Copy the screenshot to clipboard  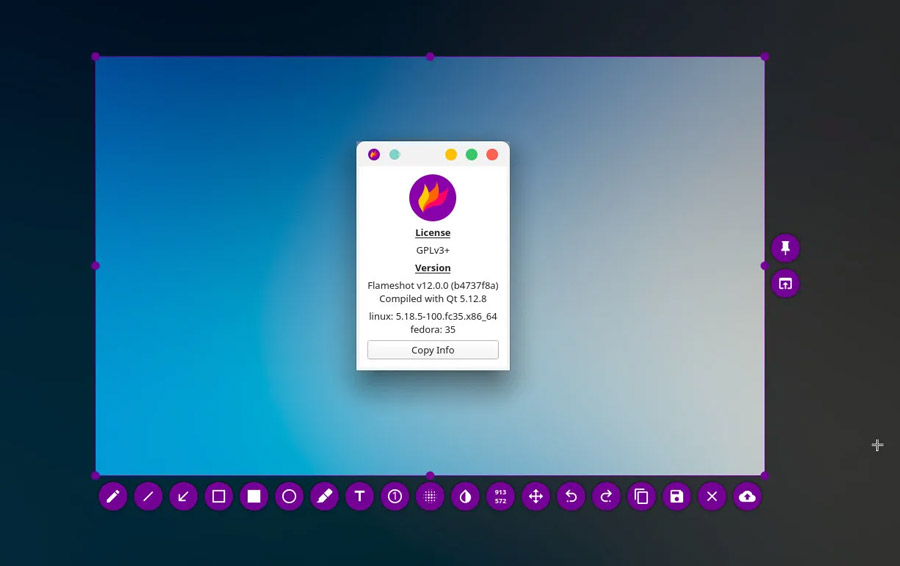click(641, 496)
